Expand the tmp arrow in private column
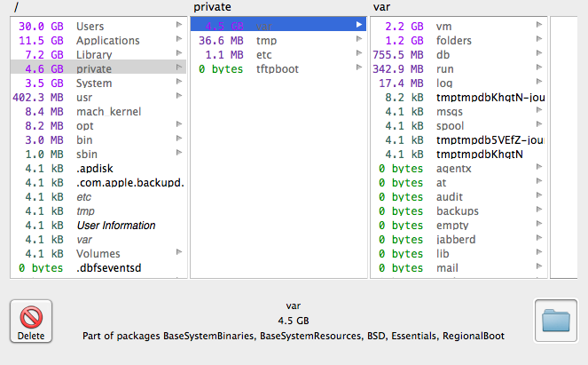Image resolution: width=588 pixels, height=365 pixels. tap(359, 39)
